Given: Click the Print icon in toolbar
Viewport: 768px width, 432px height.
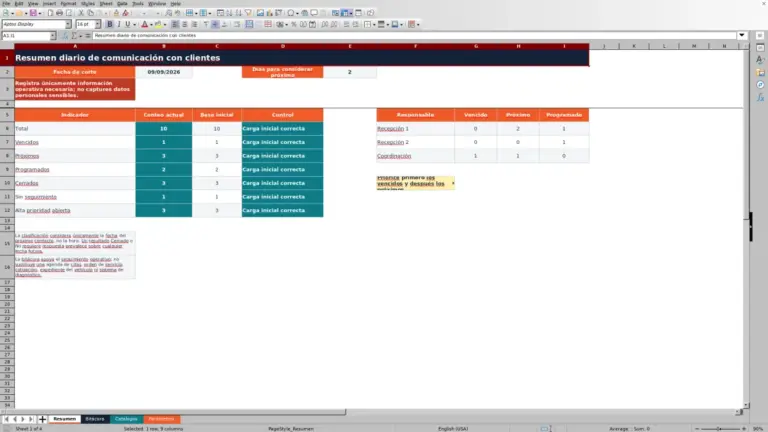Looking at the screenshot, I should point(59,13).
